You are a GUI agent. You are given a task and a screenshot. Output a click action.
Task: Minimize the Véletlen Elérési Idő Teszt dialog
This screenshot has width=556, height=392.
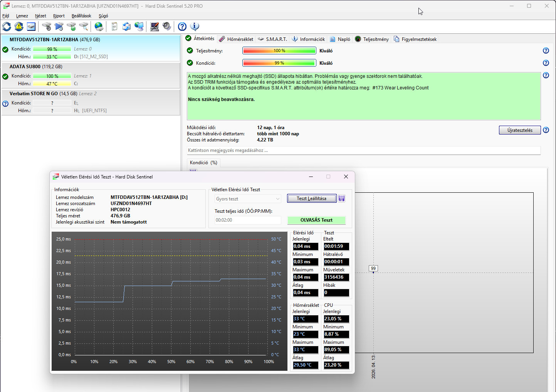pos(311,177)
